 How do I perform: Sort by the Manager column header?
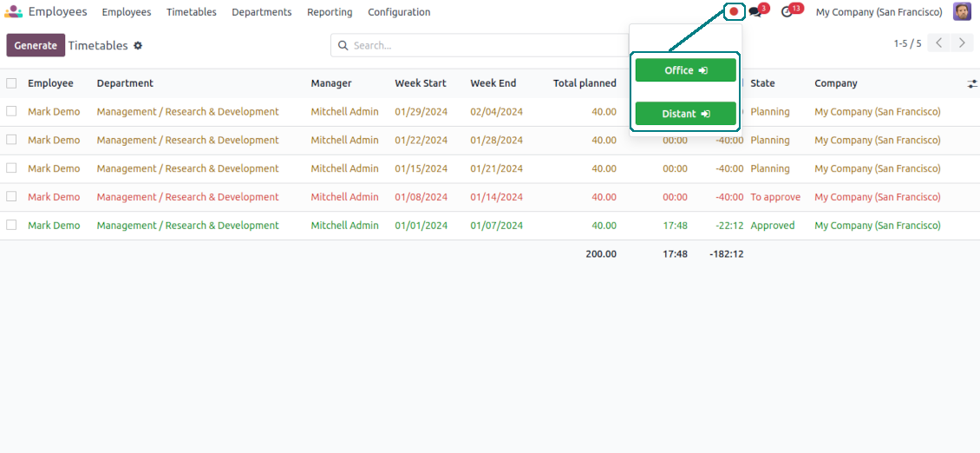tap(331, 83)
